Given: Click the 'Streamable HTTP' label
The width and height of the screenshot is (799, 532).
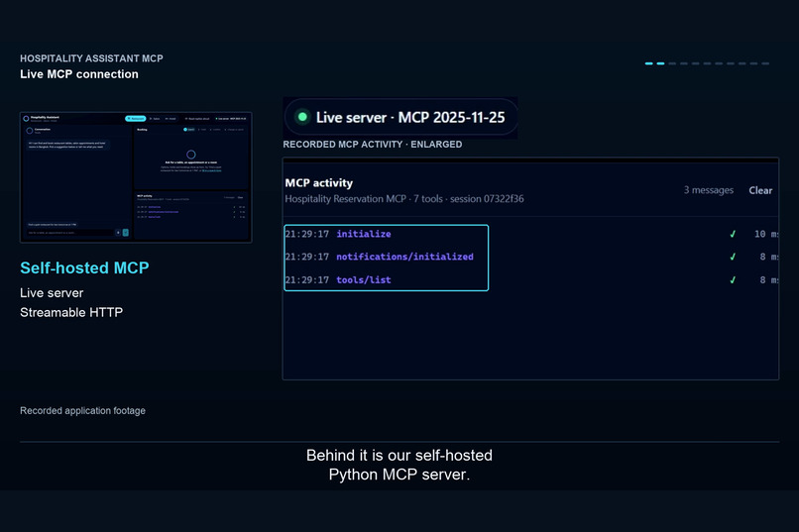Looking at the screenshot, I should (x=71, y=312).
